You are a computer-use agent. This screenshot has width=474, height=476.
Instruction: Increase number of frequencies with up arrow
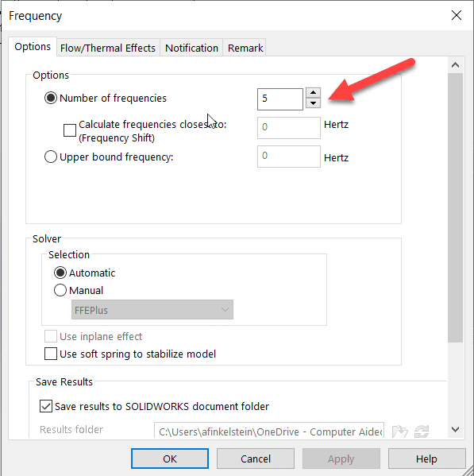click(313, 93)
